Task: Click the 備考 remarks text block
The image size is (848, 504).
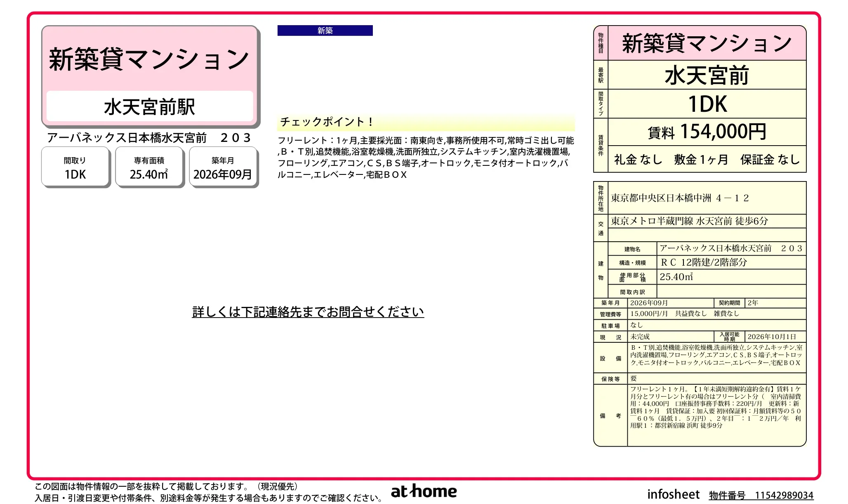Action: click(716, 407)
